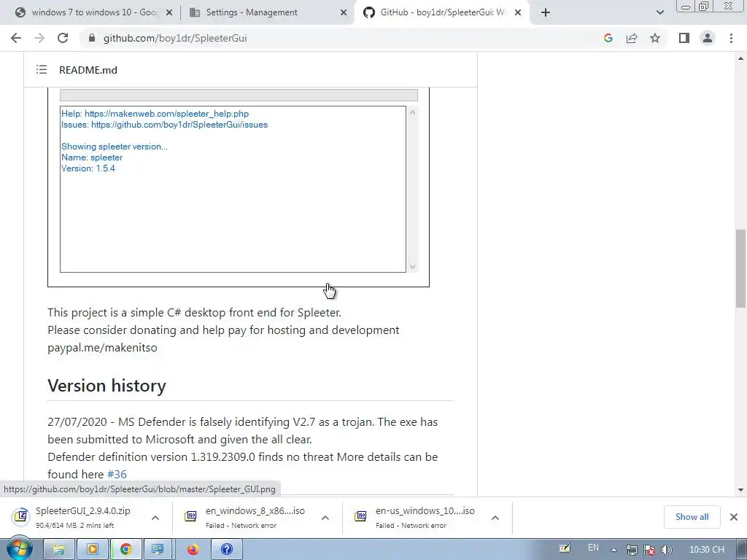Open the Chrome profile avatar
This screenshot has height=560, width=747.
(x=708, y=38)
